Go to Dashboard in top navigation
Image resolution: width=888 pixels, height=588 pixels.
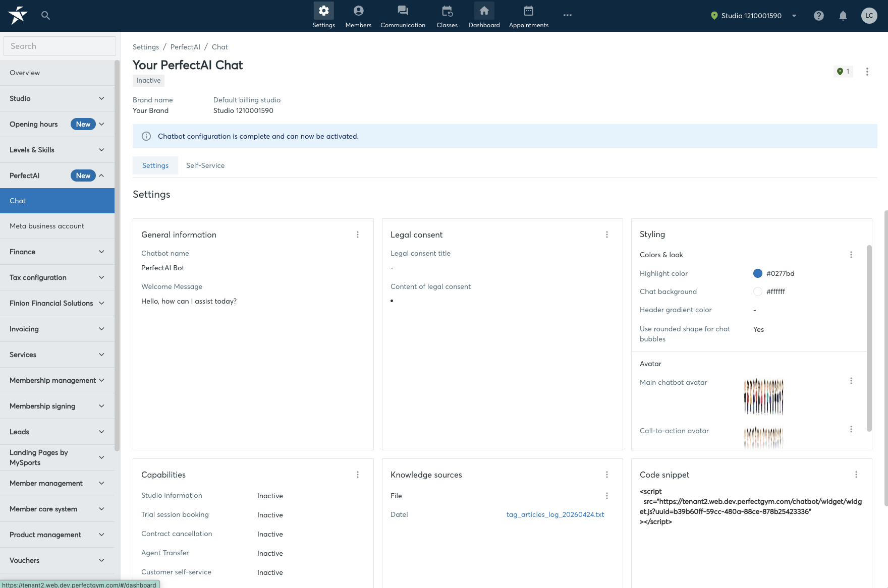coord(484,16)
